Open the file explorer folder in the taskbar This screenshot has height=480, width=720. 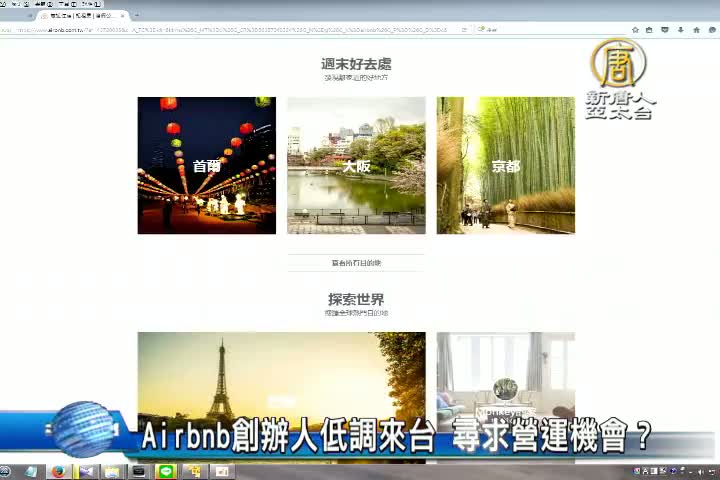point(112,471)
